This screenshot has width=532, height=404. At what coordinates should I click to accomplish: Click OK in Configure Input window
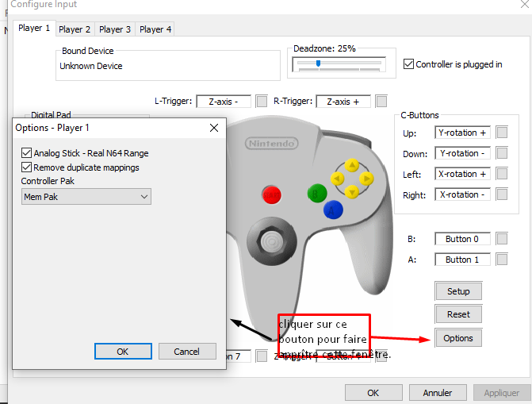pyautogui.click(x=373, y=393)
